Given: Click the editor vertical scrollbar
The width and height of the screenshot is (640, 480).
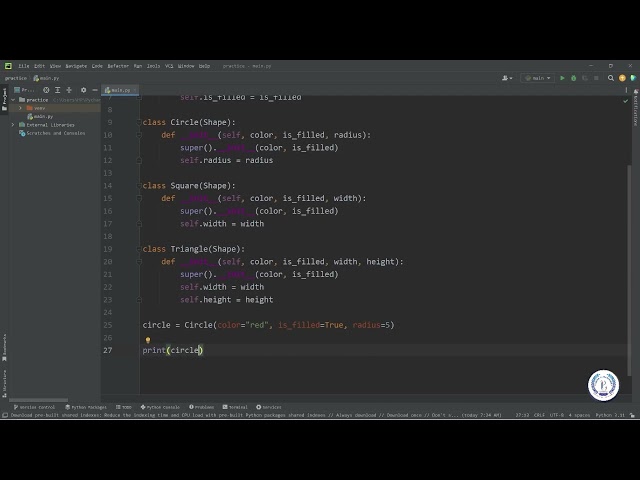Looking at the screenshot, I should click(x=629, y=271).
